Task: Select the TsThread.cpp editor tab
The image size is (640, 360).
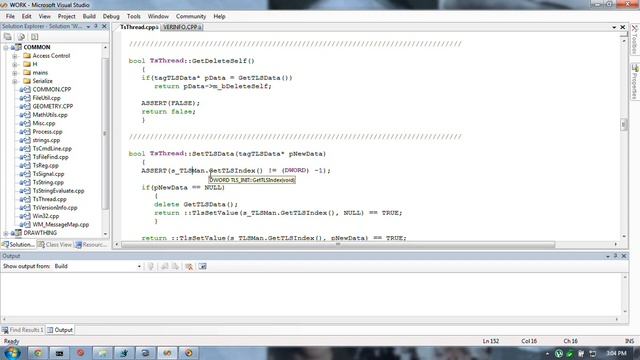Action: (139, 27)
